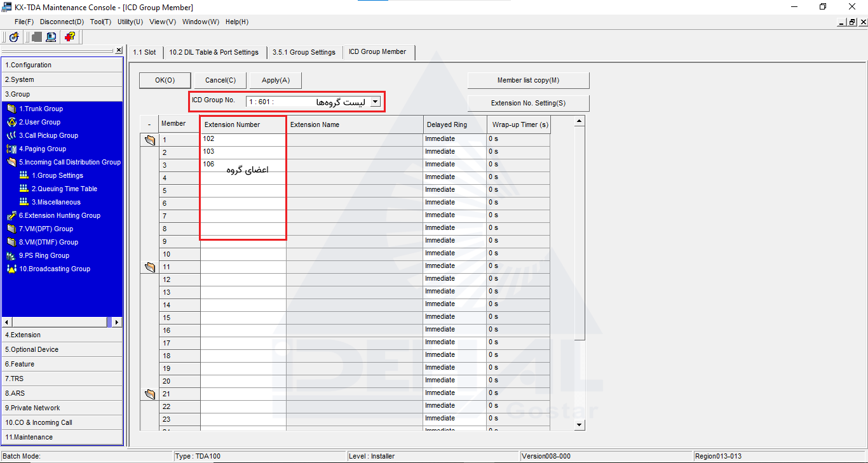Click the sidebar horizontal scrollbar right arrow
Viewport: 868px width, 463px height.
(117, 322)
